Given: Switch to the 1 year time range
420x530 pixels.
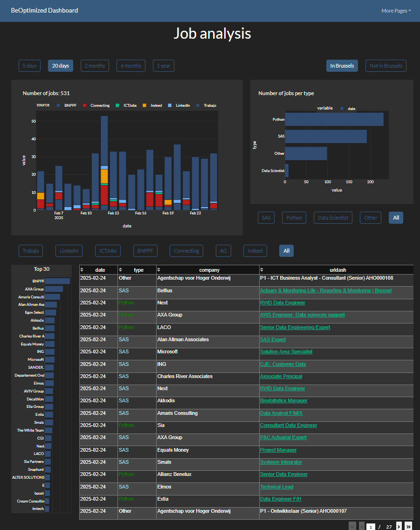Looking at the screenshot, I should click(163, 66).
